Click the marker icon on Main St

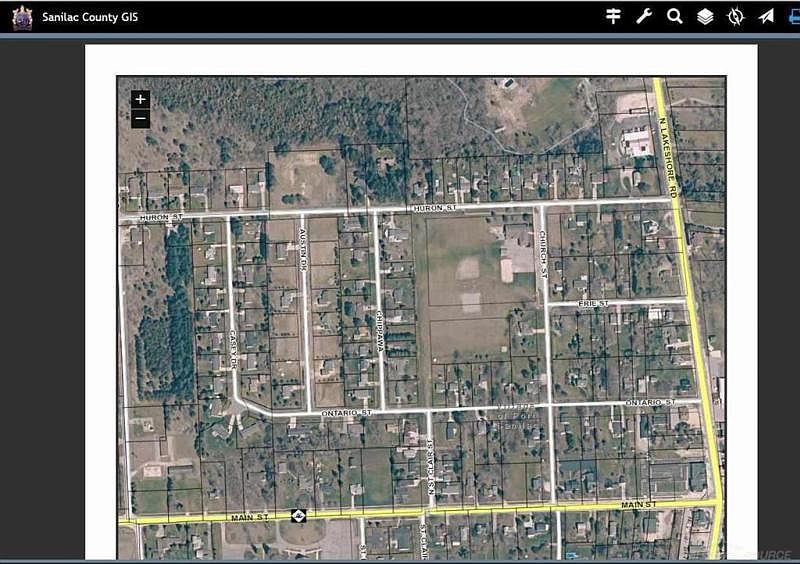pos(298,516)
